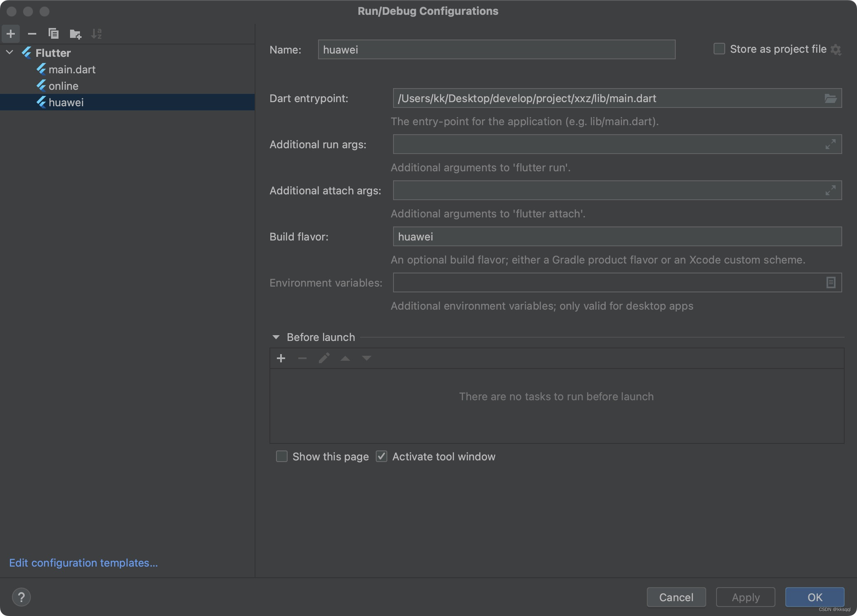Click the Create New Folder icon
Image resolution: width=857 pixels, height=616 pixels.
pos(75,34)
